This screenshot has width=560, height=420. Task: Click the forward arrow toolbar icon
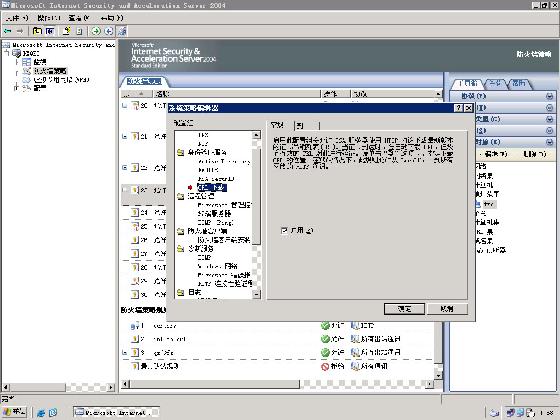(x=20, y=31)
